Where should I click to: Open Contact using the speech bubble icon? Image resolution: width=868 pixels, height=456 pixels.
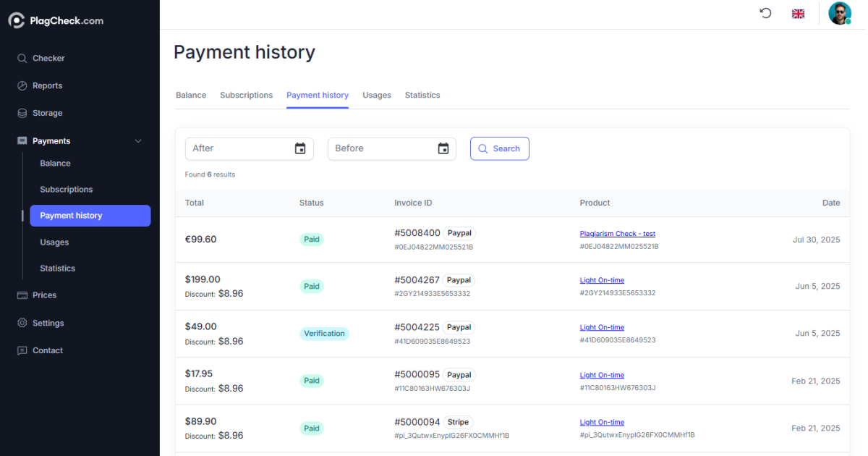[24, 350]
